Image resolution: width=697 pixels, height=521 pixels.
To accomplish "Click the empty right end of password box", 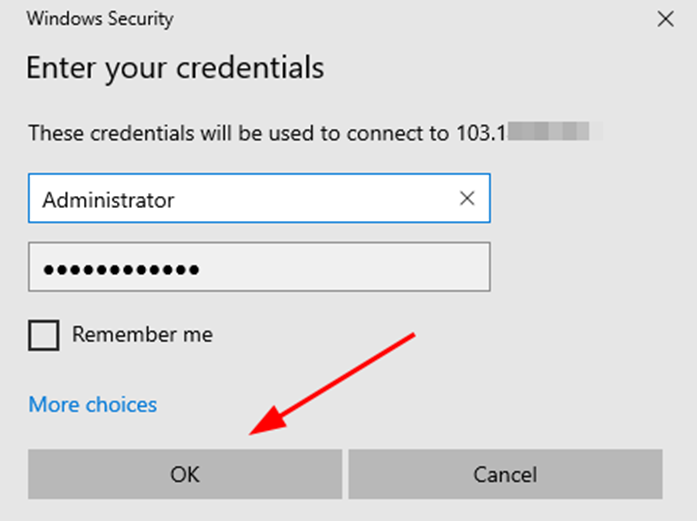I will [x=440, y=269].
